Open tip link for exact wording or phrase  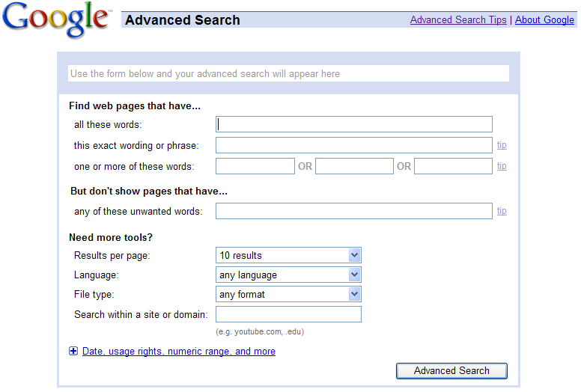pos(502,145)
